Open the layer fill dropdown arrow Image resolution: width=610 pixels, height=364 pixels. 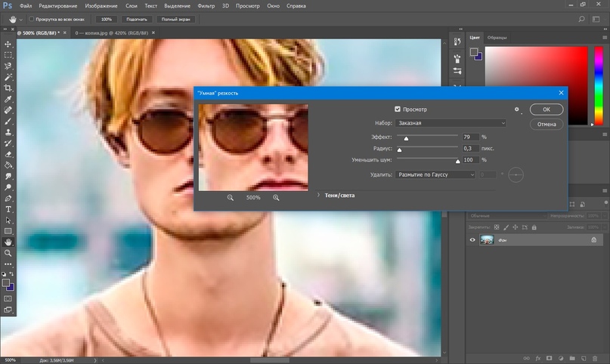(x=605, y=227)
